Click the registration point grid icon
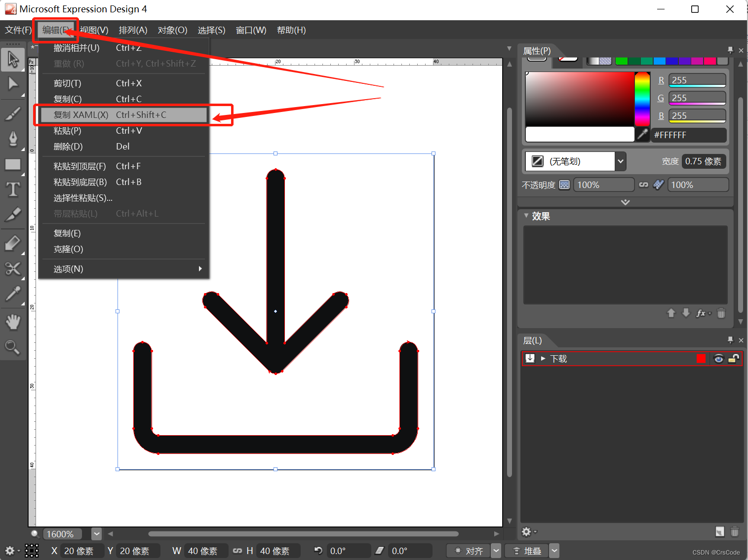The height and width of the screenshot is (560, 748). coord(32,551)
